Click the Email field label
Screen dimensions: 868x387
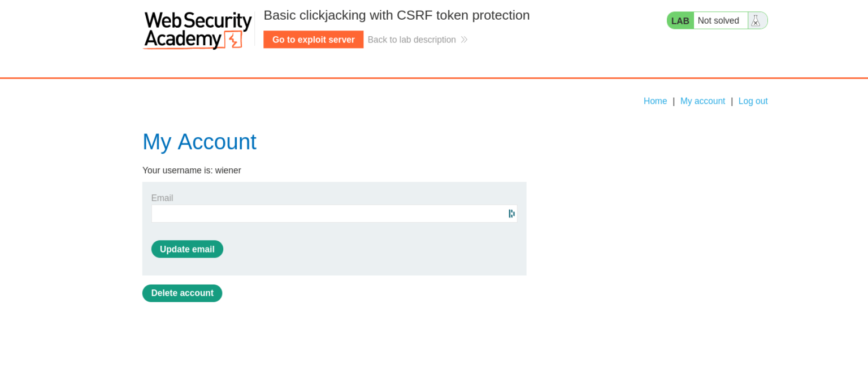click(x=162, y=198)
